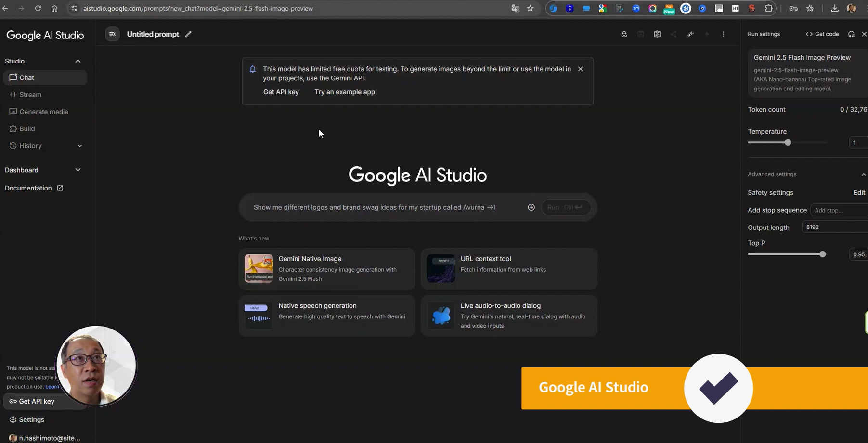Image resolution: width=868 pixels, height=443 pixels.
Task: Adjust the Top P slider handle
Action: 822,254
